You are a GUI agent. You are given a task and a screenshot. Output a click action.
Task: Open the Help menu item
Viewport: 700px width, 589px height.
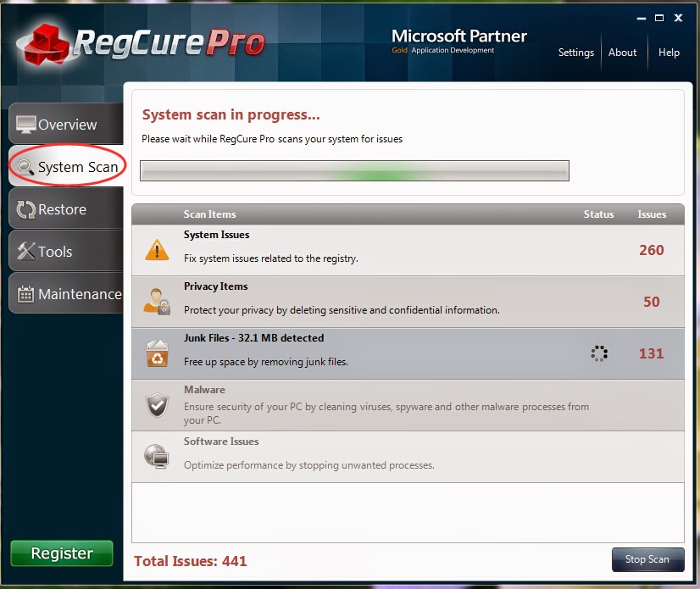pos(669,53)
